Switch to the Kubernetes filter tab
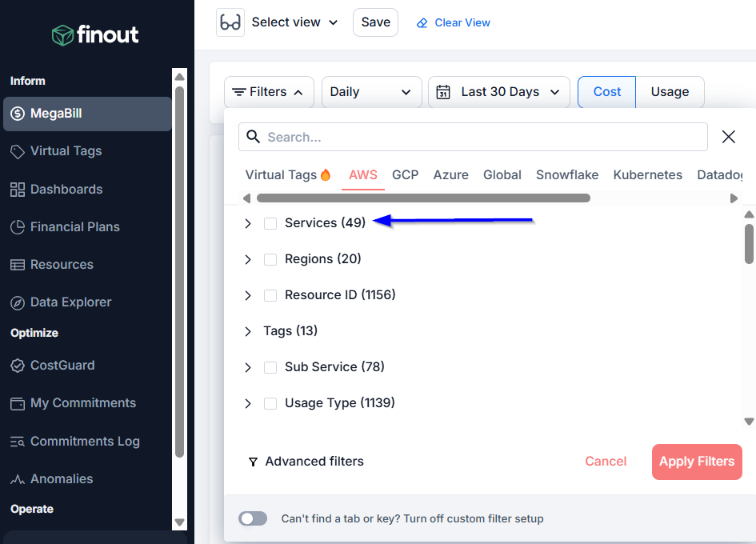 pos(647,174)
